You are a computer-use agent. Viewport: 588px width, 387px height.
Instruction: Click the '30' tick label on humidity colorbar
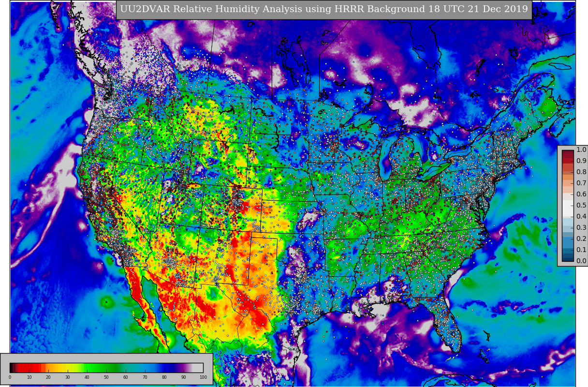tap(68, 377)
